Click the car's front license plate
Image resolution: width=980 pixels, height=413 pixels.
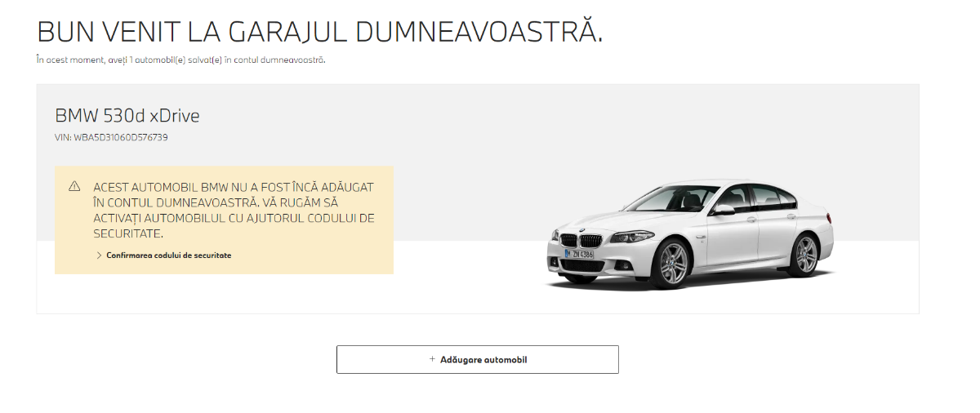[x=580, y=254]
